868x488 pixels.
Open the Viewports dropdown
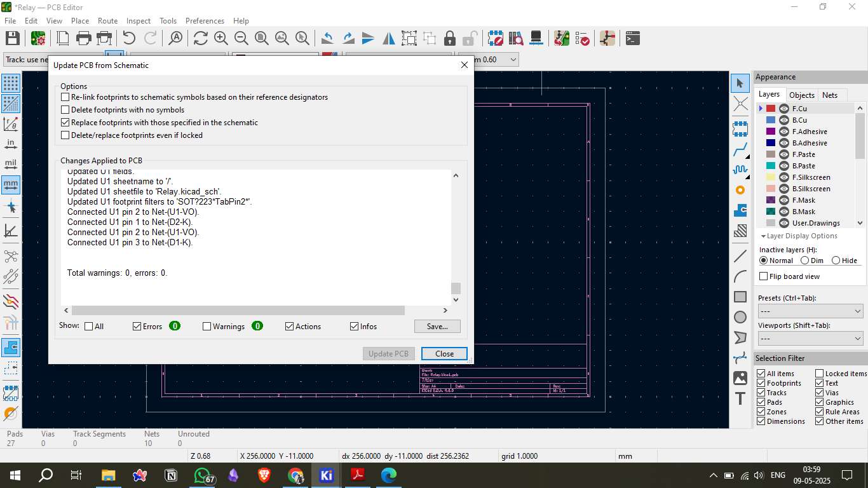810,339
